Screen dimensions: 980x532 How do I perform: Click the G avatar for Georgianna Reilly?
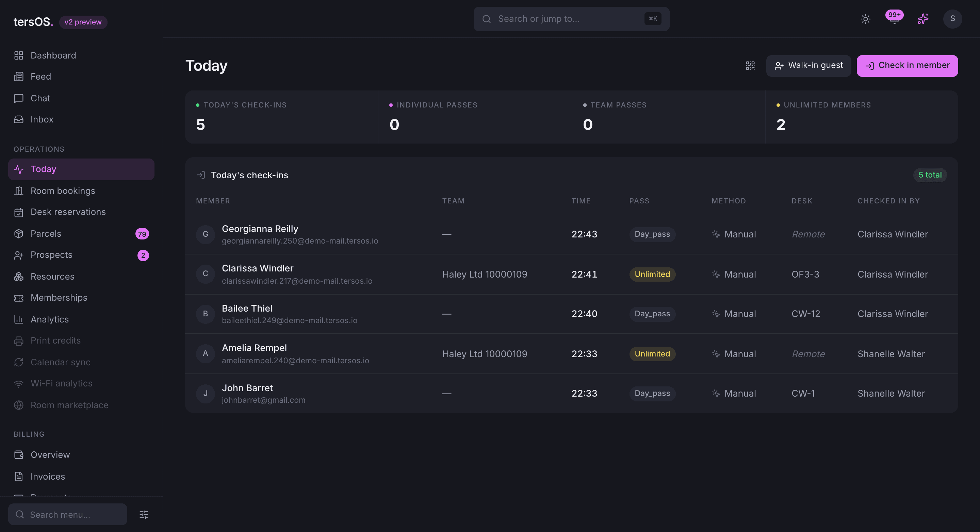[206, 234]
